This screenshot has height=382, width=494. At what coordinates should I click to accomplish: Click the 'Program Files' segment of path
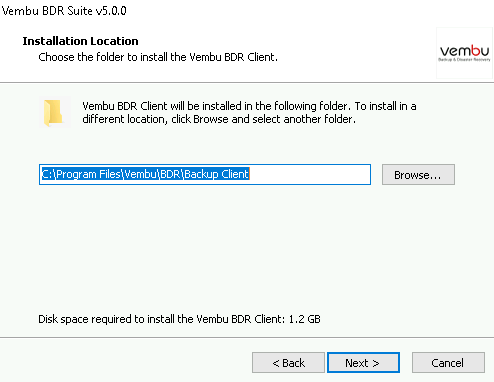point(88,174)
